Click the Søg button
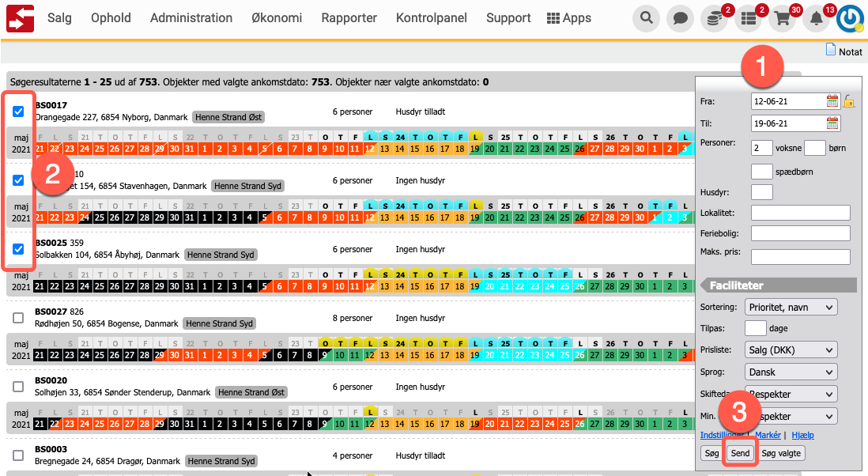868x476 pixels. [x=712, y=453]
